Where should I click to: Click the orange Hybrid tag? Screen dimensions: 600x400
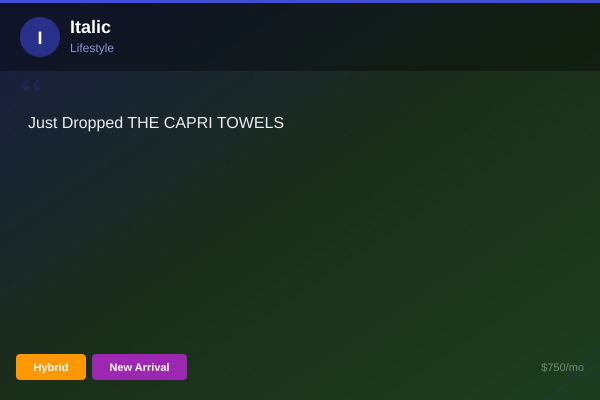pyautogui.click(x=51, y=367)
